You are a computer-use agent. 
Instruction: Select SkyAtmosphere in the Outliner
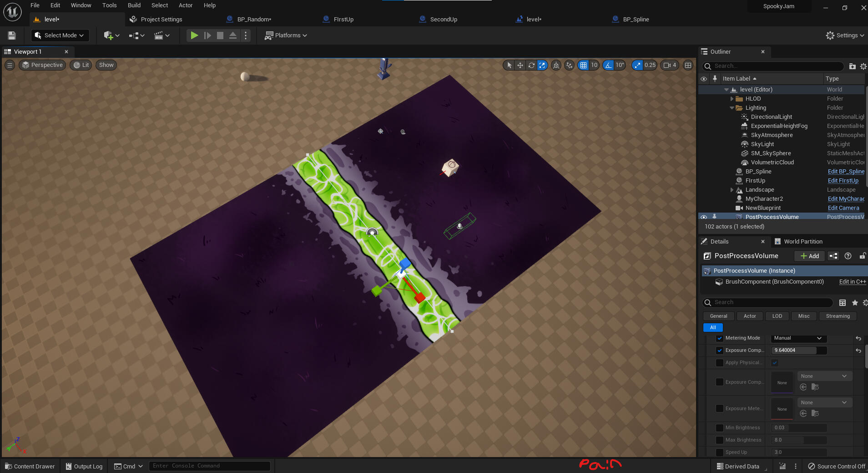click(x=772, y=135)
